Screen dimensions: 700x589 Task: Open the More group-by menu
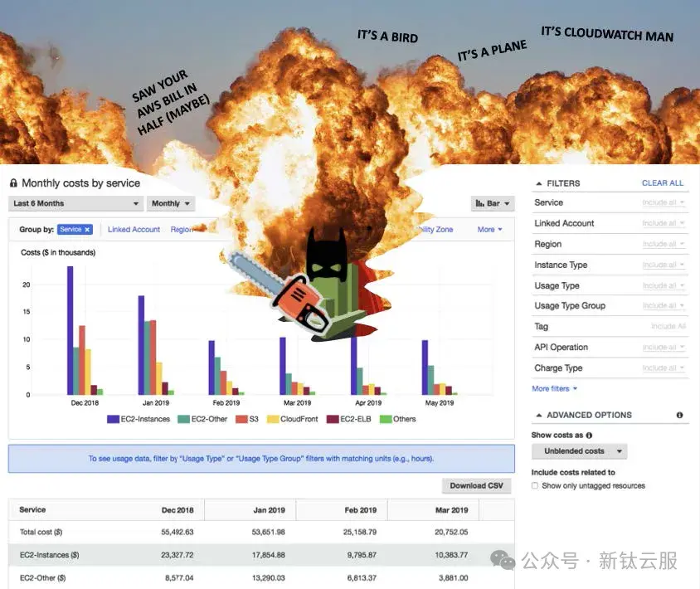click(489, 230)
